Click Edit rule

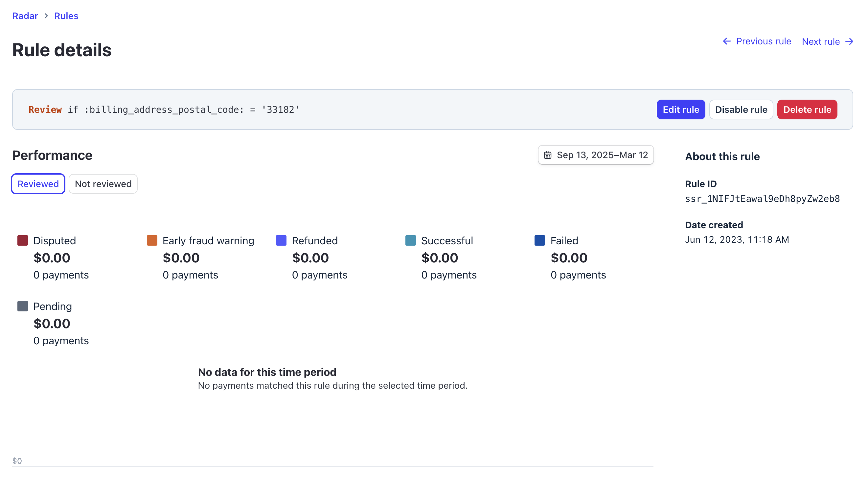(x=681, y=109)
